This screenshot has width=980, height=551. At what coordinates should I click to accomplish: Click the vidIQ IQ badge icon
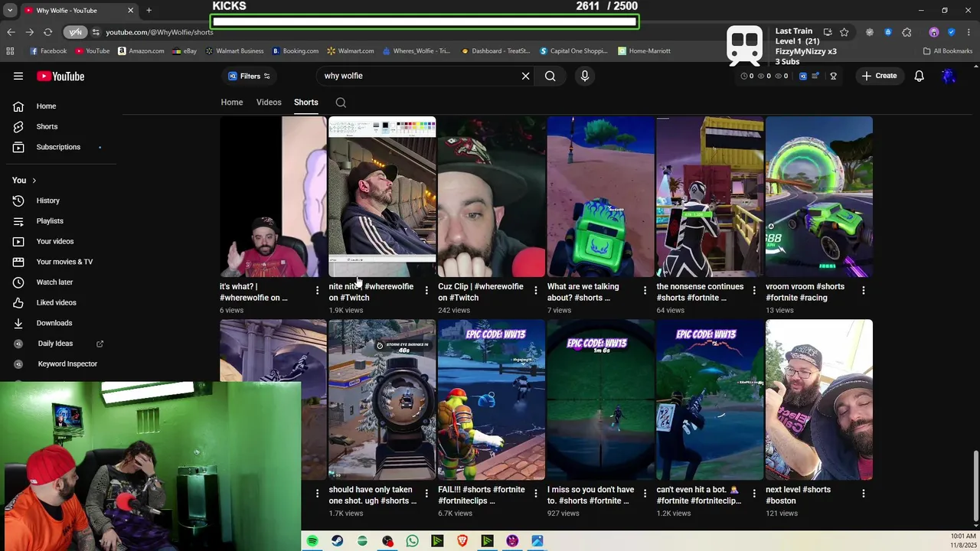pos(802,76)
